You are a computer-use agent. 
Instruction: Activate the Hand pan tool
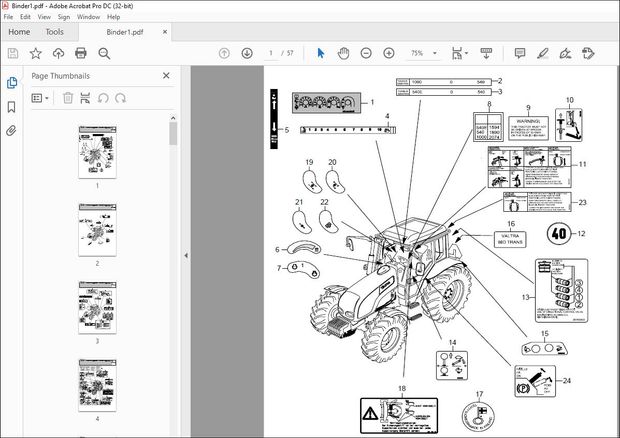(343, 53)
